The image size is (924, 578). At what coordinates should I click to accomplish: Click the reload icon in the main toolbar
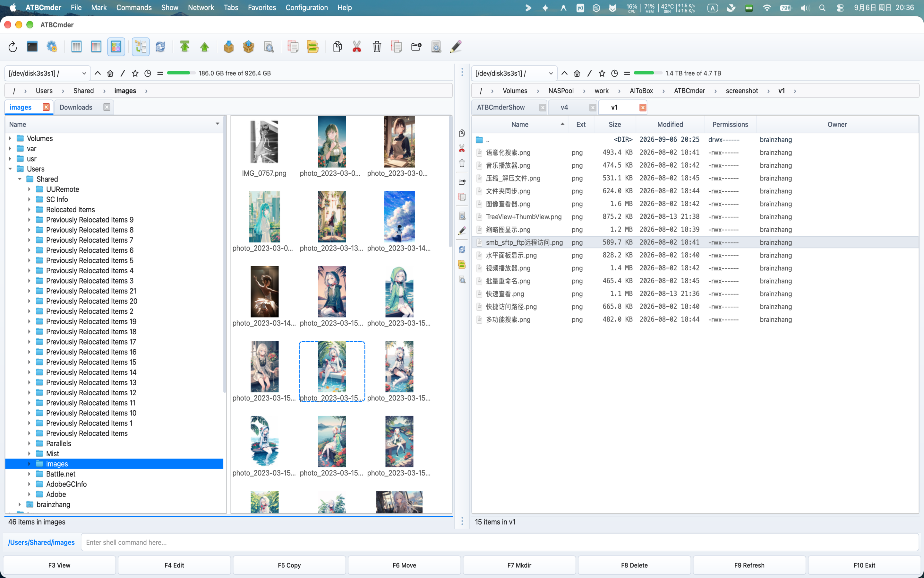[x=13, y=47]
